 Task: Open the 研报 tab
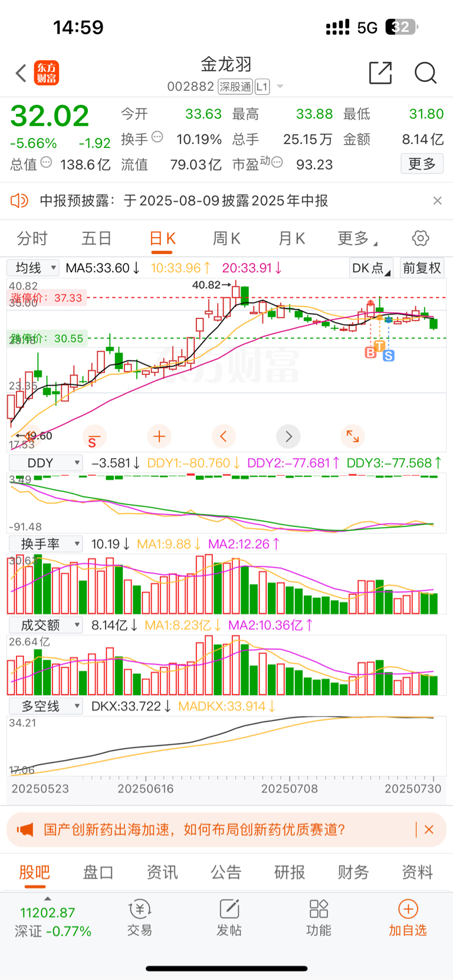point(290,872)
